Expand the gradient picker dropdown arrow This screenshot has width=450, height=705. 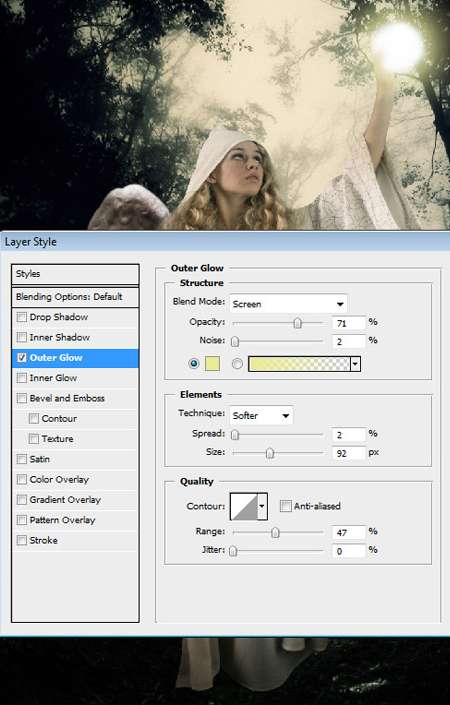pos(355,364)
